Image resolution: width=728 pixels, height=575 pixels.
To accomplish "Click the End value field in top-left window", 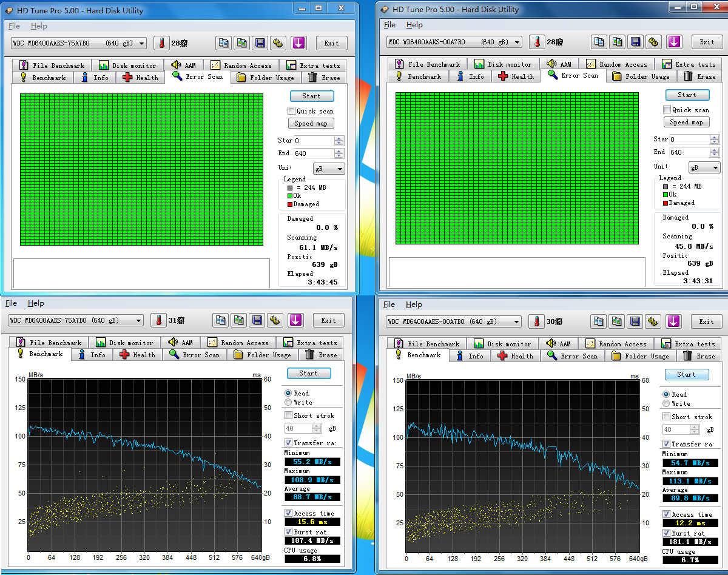I will click(313, 153).
